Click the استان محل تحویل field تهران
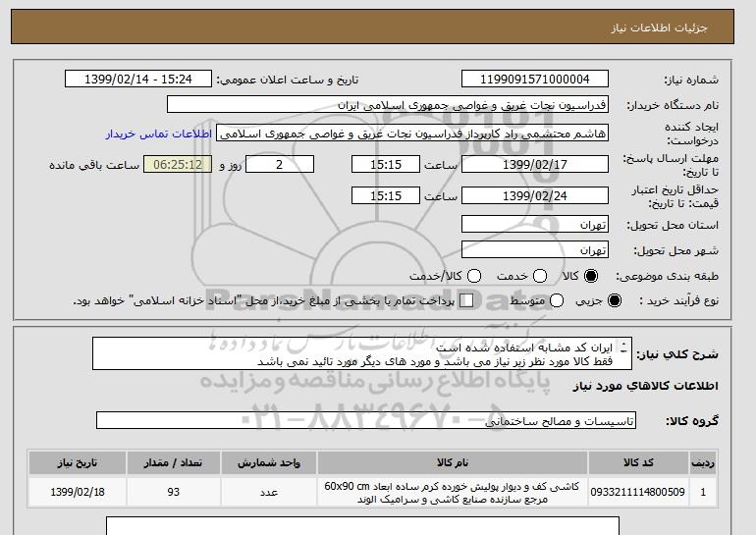The width and height of the screenshot is (756, 535). [x=535, y=225]
